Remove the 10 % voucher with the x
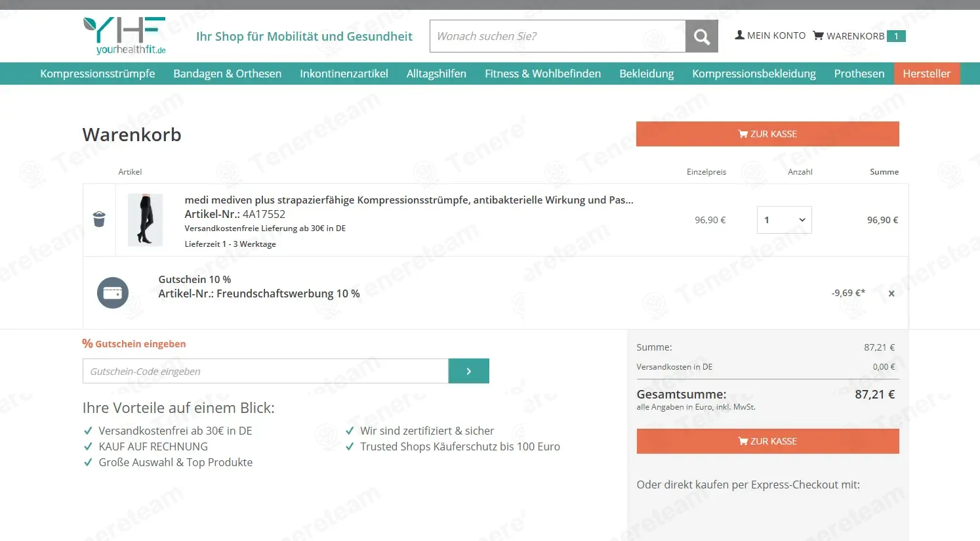980x541 pixels. tap(891, 293)
